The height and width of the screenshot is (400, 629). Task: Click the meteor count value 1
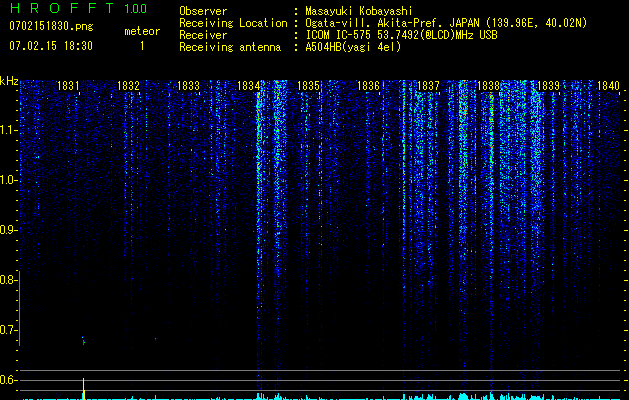(142, 46)
